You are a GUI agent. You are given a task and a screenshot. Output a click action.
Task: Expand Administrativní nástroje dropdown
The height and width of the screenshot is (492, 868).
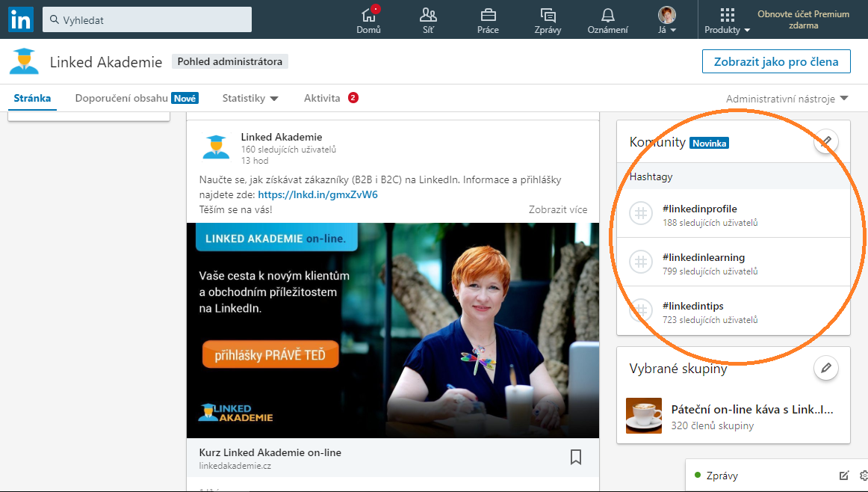coord(787,99)
